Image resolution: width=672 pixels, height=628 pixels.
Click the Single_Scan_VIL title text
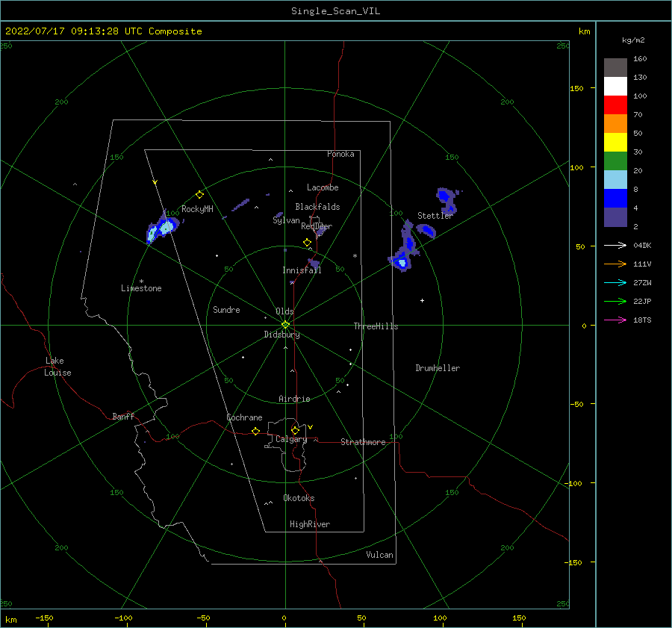point(335,11)
